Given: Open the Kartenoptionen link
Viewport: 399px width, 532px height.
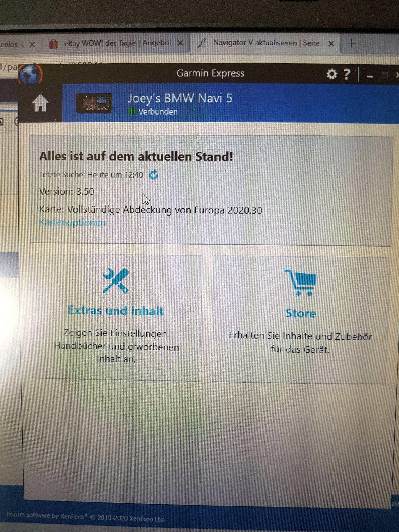Looking at the screenshot, I should [73, 222].
